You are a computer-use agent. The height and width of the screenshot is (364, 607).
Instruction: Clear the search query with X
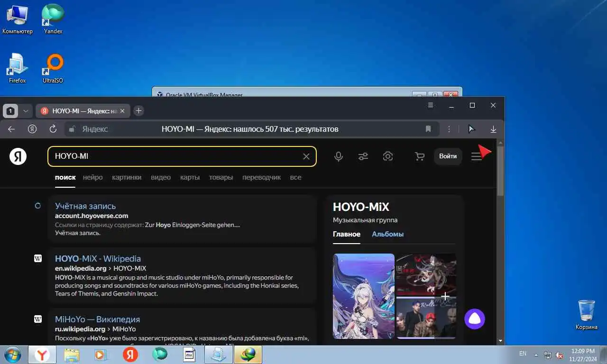306,156
